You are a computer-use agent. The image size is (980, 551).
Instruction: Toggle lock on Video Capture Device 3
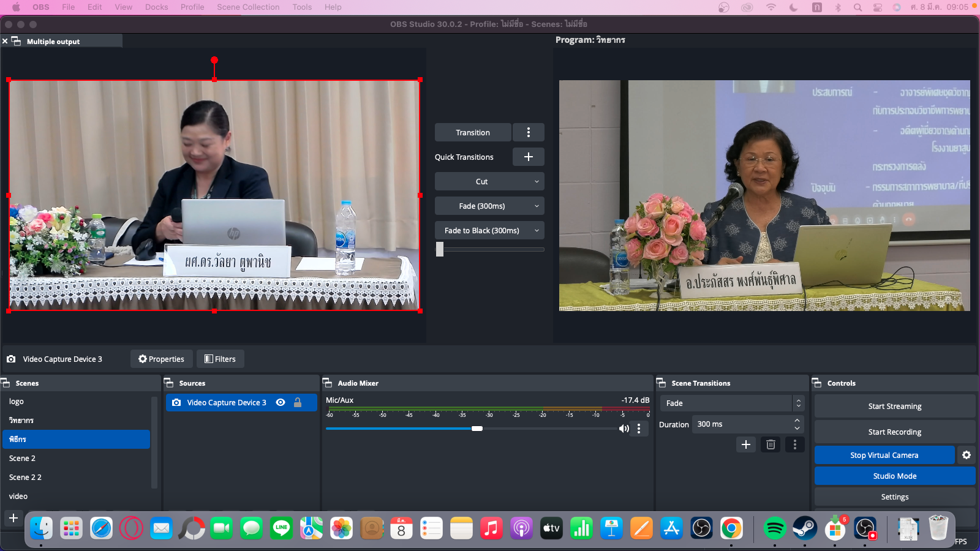[x=298, y=402]
